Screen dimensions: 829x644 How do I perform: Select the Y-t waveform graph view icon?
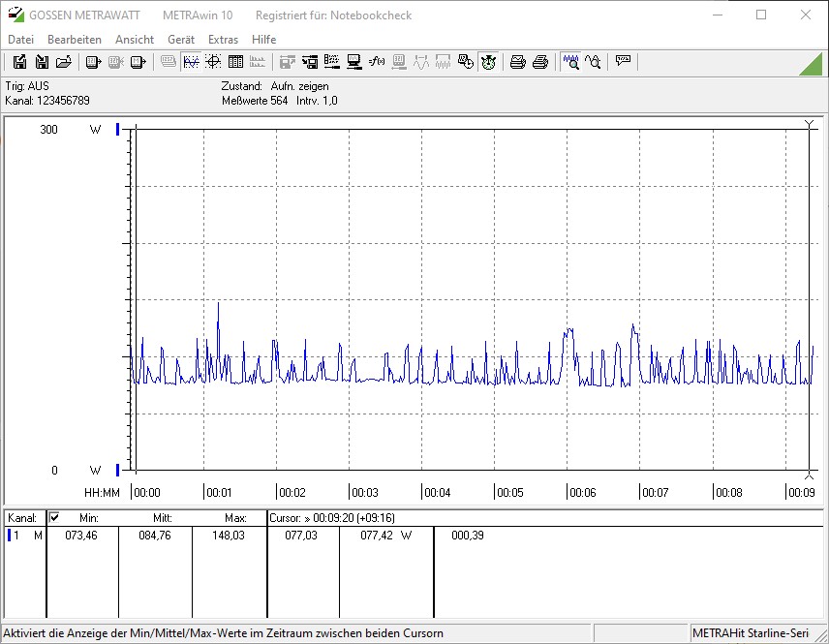191,62
